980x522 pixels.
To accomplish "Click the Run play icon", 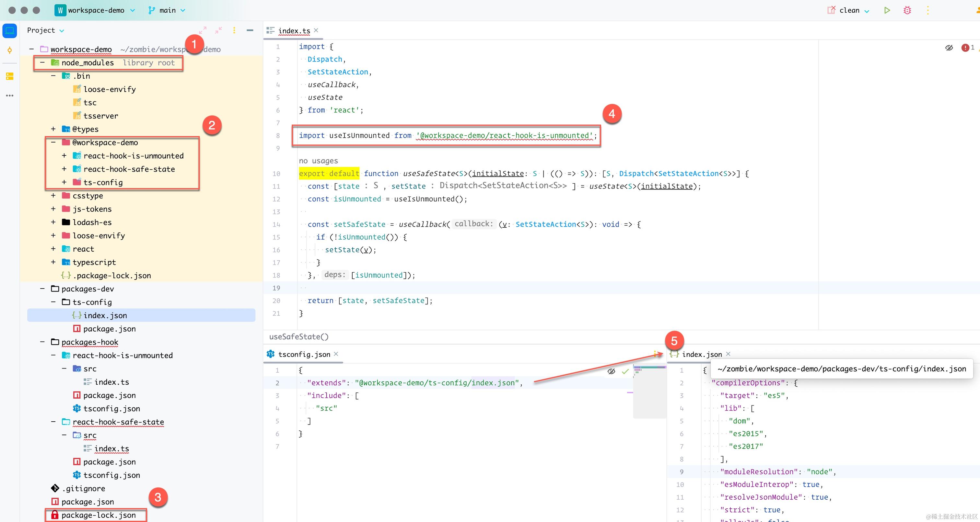I will pyautogui.click(x=887, y=10).
